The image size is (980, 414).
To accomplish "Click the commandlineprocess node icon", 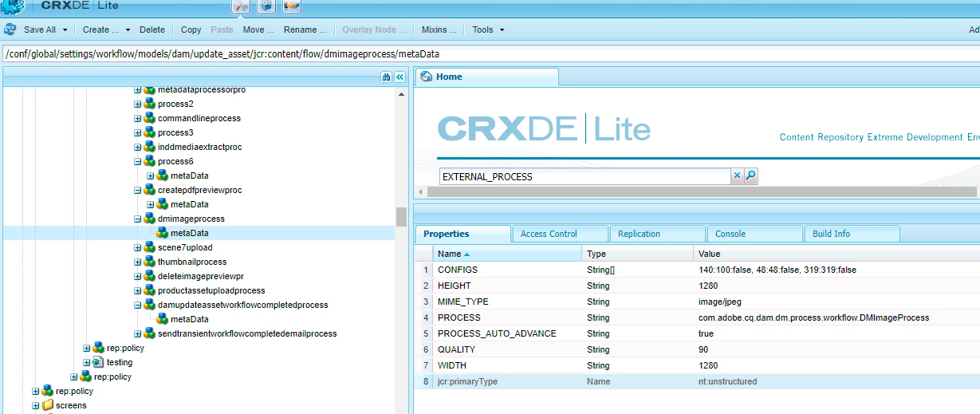I will tap(149, 118).
